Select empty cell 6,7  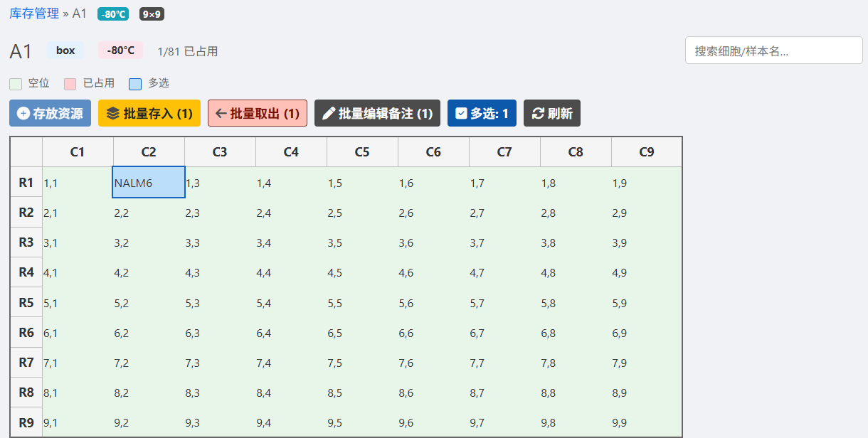pos(504,332)
